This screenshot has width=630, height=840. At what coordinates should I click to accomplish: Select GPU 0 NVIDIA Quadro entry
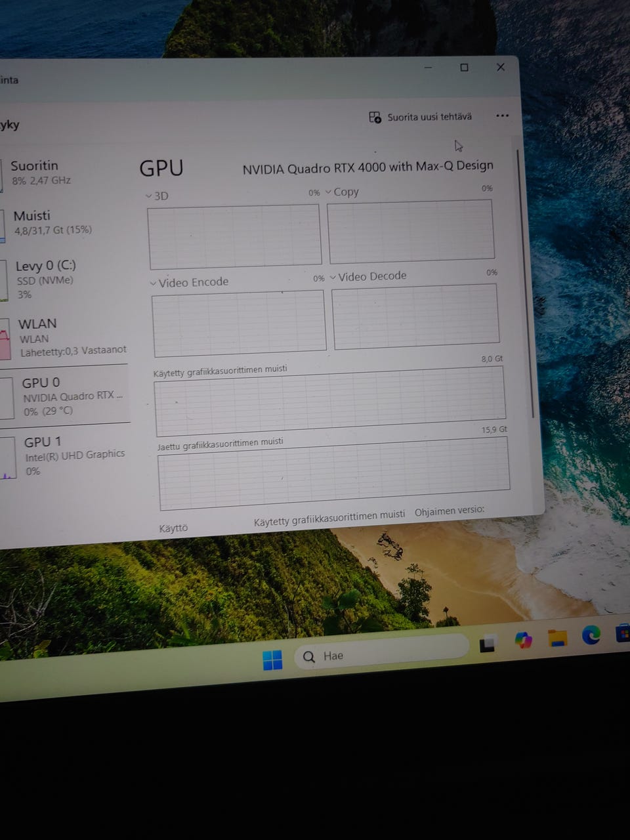click(x=66, y=396)
